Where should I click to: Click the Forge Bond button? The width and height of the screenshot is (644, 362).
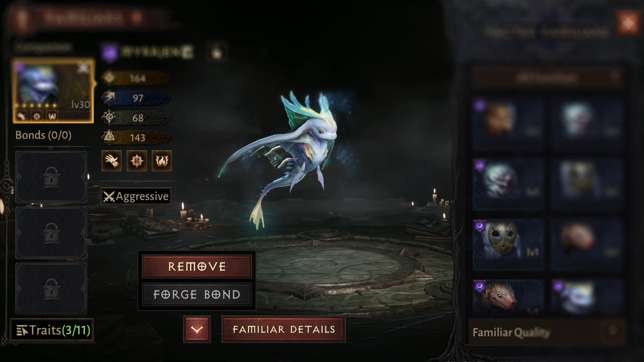[197, 294]
